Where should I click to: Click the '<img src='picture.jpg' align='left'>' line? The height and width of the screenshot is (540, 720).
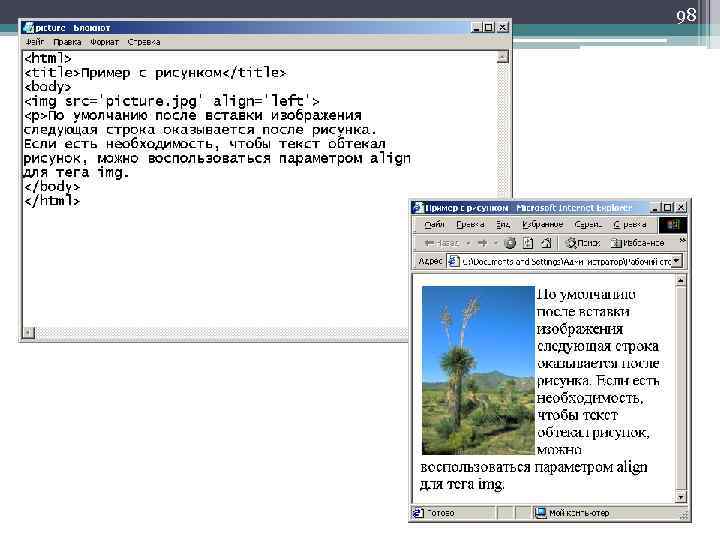click(x=172, y=101)
